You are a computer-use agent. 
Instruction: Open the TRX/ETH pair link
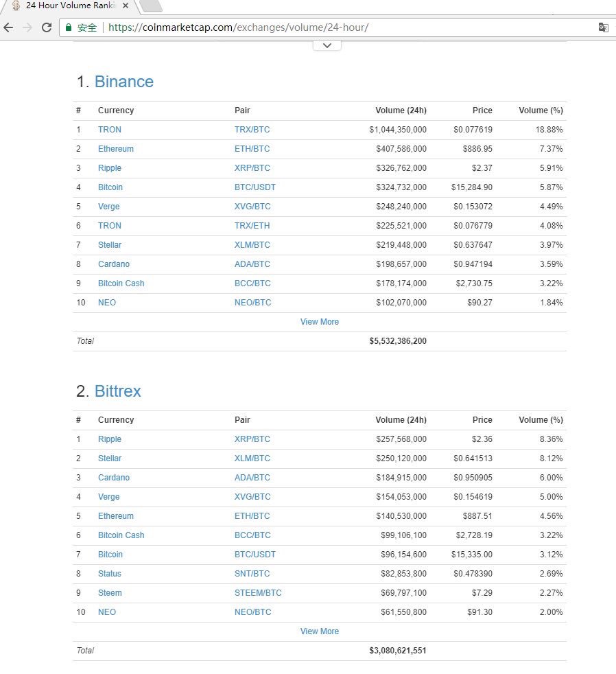coord(252,226)
